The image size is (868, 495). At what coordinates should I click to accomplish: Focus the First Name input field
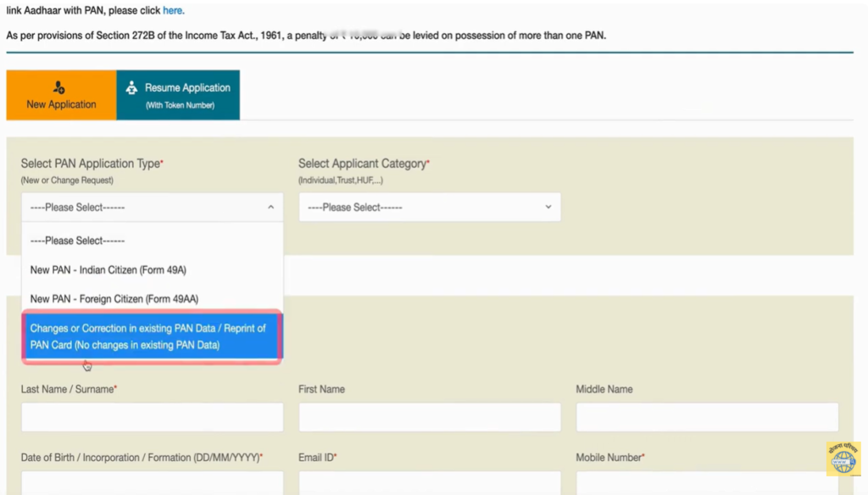click(429, 417)
